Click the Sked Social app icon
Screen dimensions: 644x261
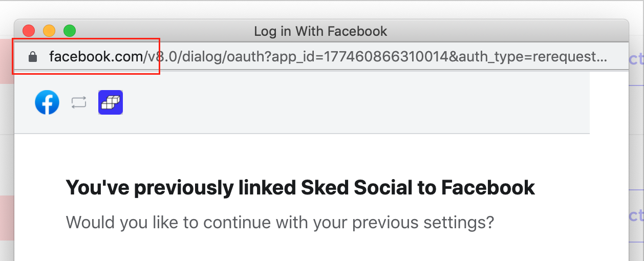click(111, 102)
